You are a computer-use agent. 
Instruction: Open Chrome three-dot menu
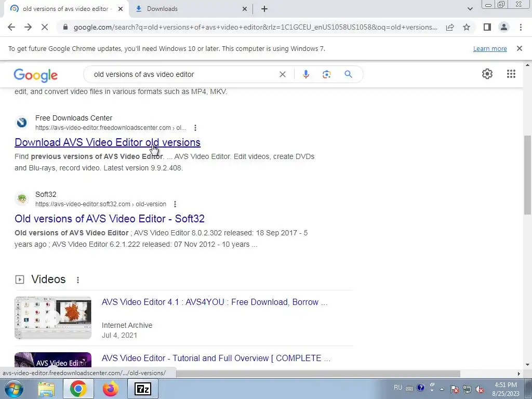521,27
